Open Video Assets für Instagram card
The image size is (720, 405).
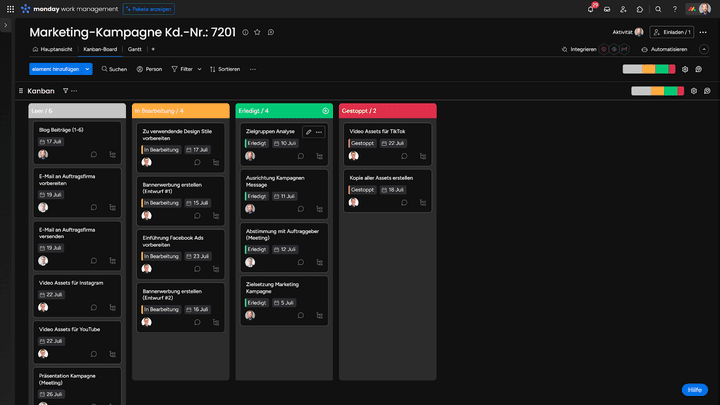pyautogui.click(x=77, y=296)
